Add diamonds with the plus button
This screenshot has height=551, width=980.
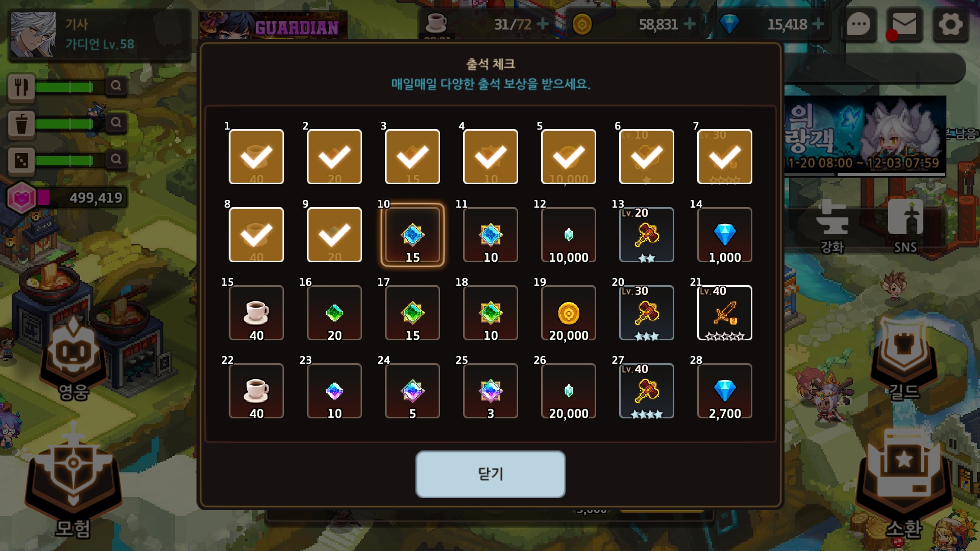(818, 24)
